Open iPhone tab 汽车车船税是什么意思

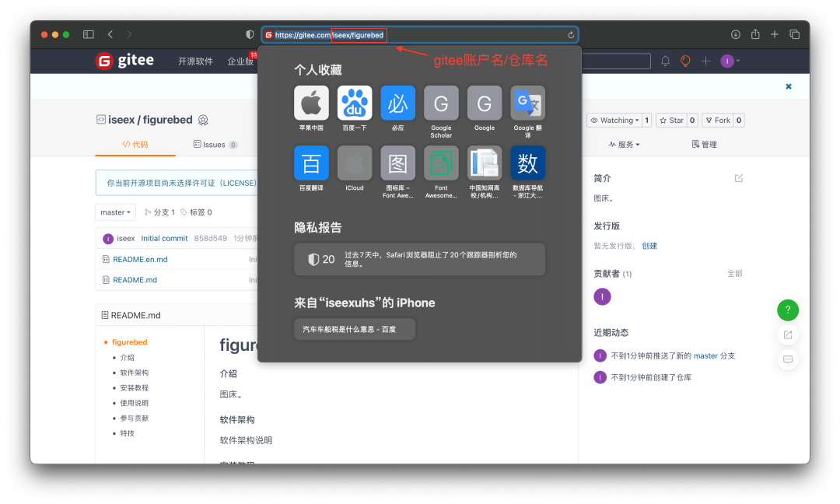coord(355,329)
